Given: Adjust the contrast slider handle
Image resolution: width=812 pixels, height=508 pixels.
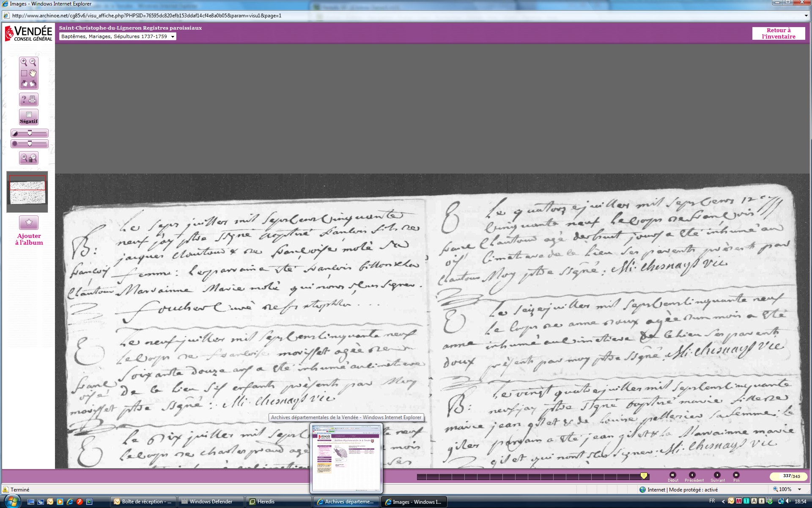Looking at the screenshot, I should tap(30, 133).
